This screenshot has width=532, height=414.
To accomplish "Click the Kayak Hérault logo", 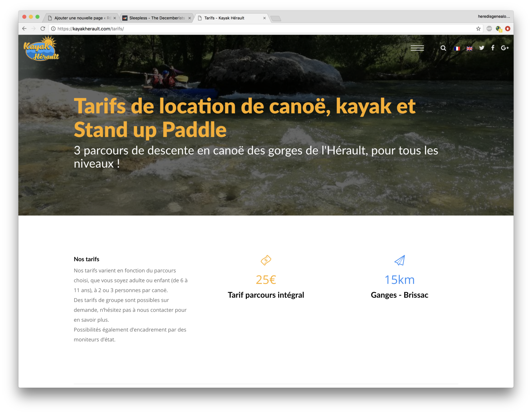I will pos(41,48).
